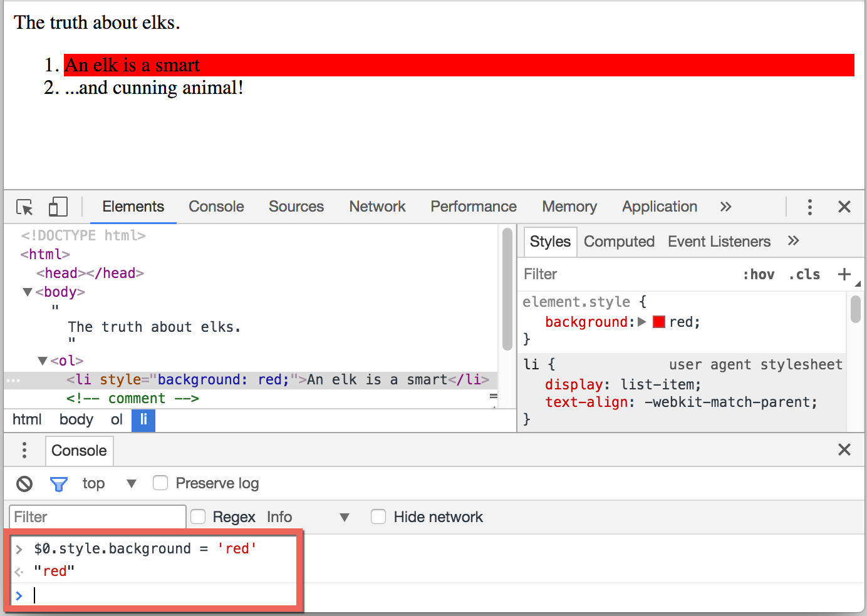Enable the Preserve log checkbox

click(x=161, y=483)
